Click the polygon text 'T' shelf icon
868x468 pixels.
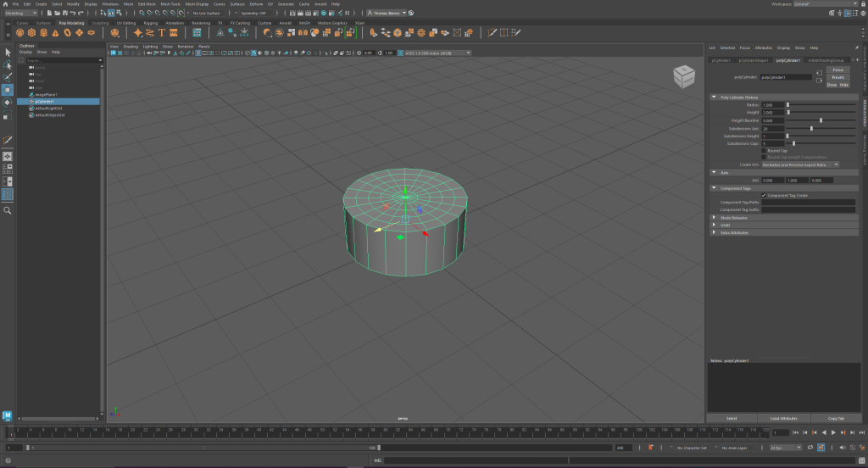[x=162, y=32]
